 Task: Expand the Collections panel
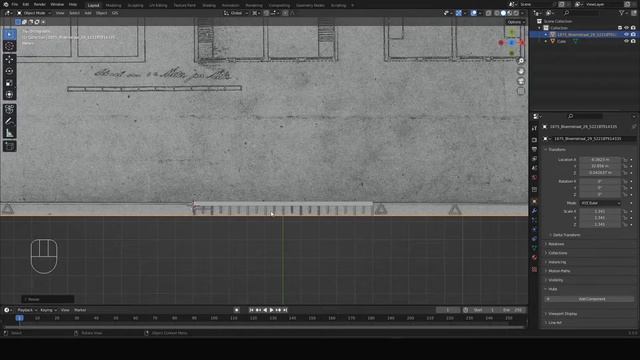tap(557, 253)
